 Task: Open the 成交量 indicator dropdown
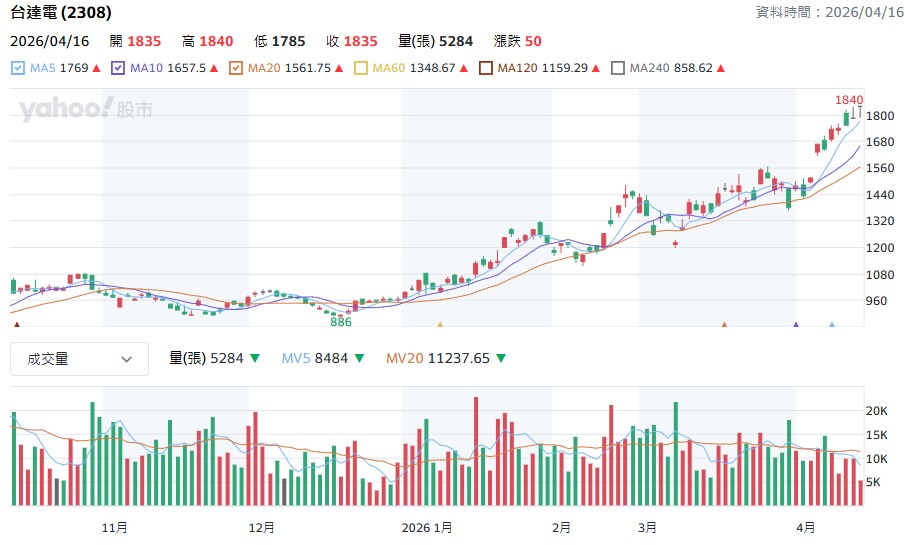79,359
